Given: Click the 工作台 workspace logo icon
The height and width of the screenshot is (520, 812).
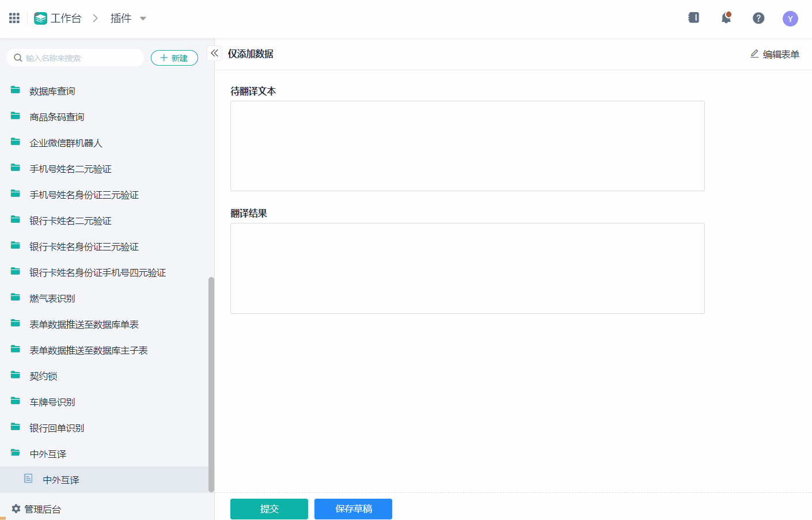Looking at the screenshot, I should tap(40, 18).
